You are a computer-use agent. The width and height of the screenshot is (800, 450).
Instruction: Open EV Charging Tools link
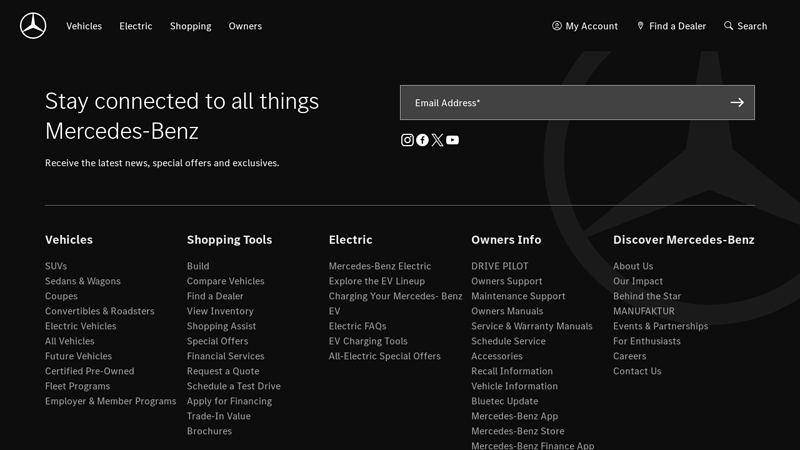click(368, 341)
